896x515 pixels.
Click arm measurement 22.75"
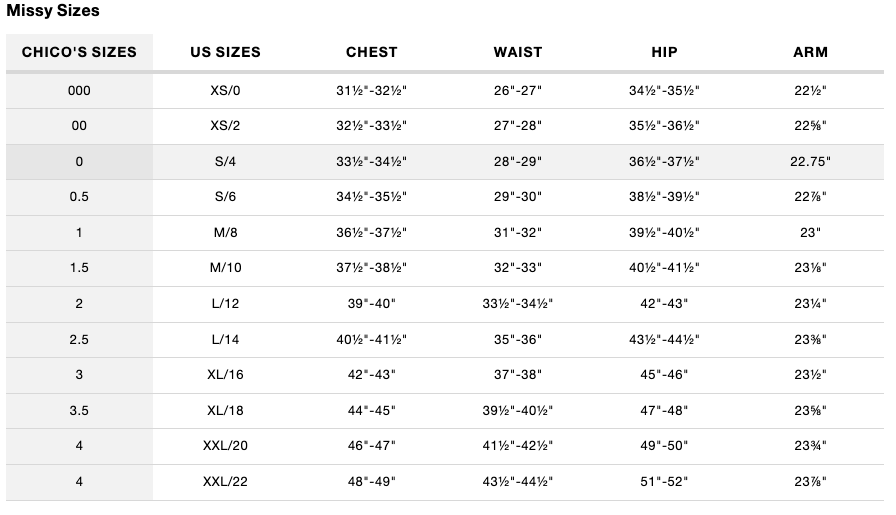pos(810,162)
